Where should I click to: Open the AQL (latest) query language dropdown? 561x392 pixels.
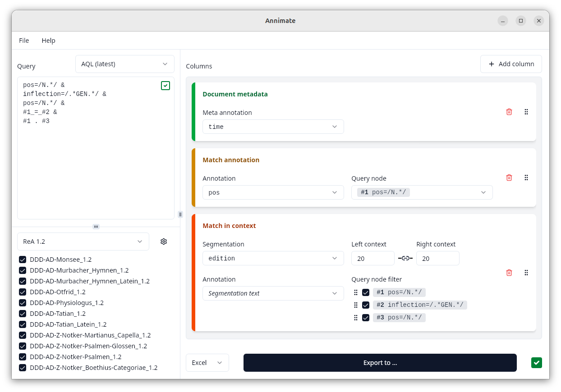click(x=125, y=64)
